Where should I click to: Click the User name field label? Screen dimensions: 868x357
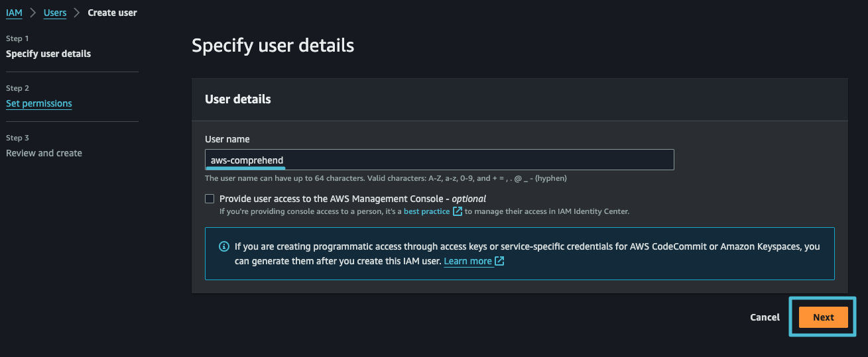point(227,139)
